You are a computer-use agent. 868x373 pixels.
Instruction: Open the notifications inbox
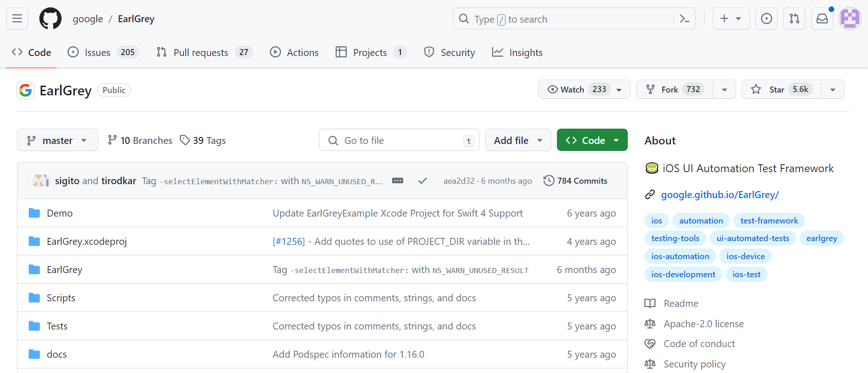[x=822, y=19]
